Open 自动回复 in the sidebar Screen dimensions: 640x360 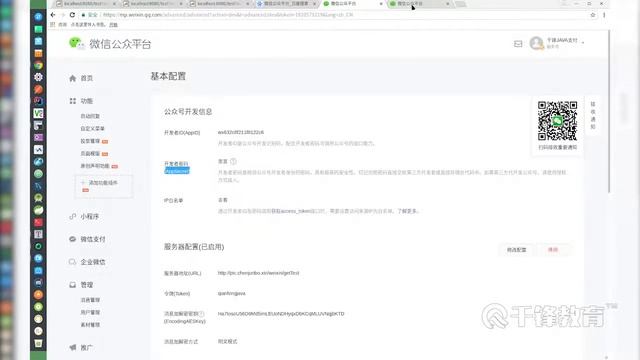click(x=90, y=116)
